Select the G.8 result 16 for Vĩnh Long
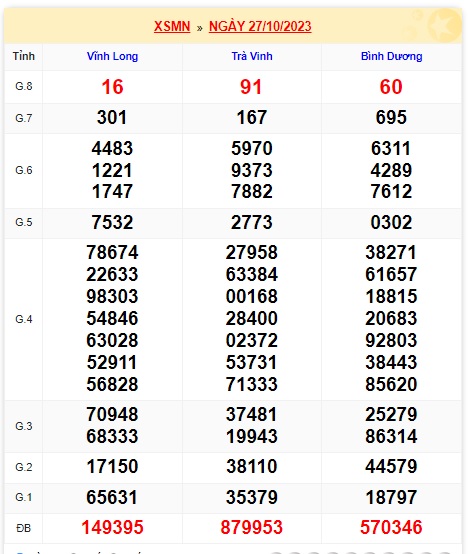 pyautogui.click(x=112, y=87)
